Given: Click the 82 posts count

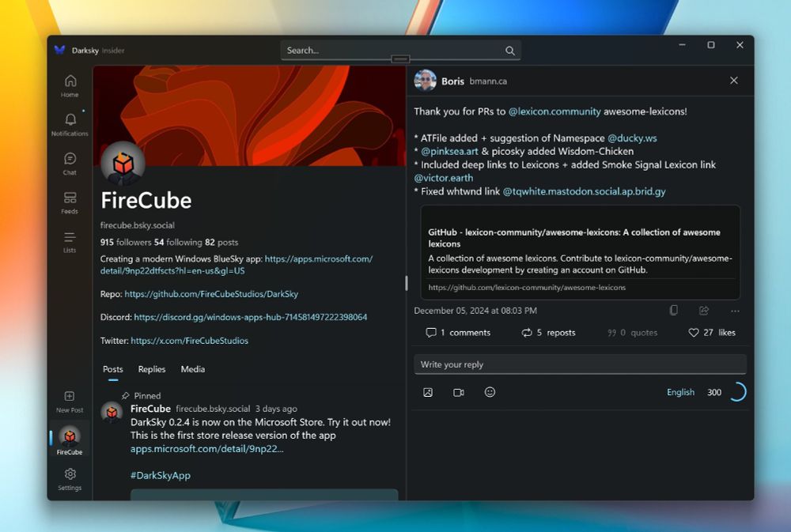Looking at the screenshot, I should [221, 243].
